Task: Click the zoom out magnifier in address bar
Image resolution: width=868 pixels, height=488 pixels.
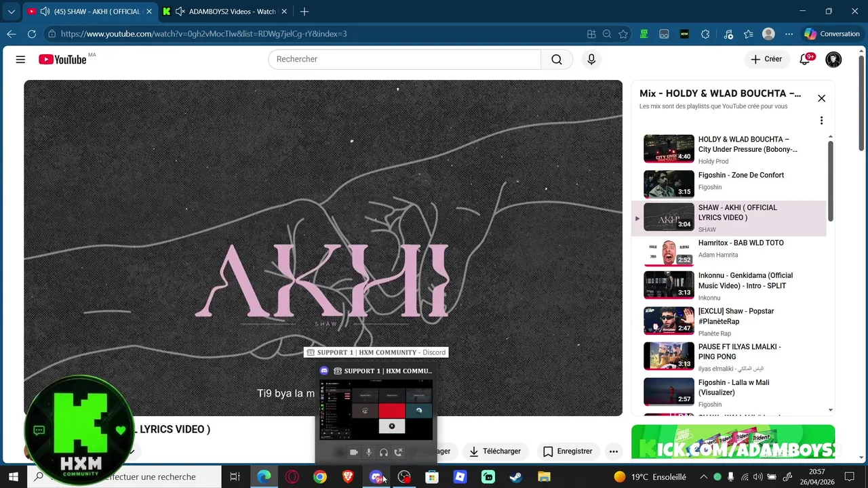Action: (607, 34)
